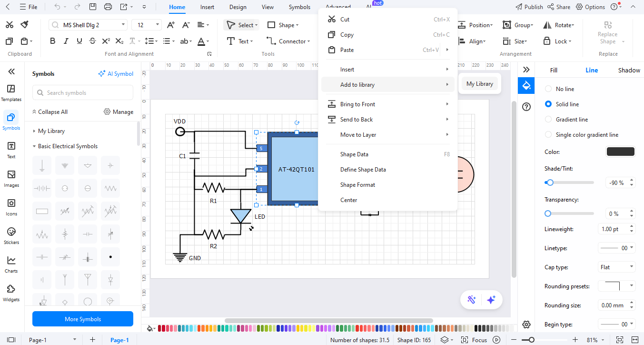The image size is (644, 345).
Task: Choose Send to Back in context menu
Action: click(387, 120)
